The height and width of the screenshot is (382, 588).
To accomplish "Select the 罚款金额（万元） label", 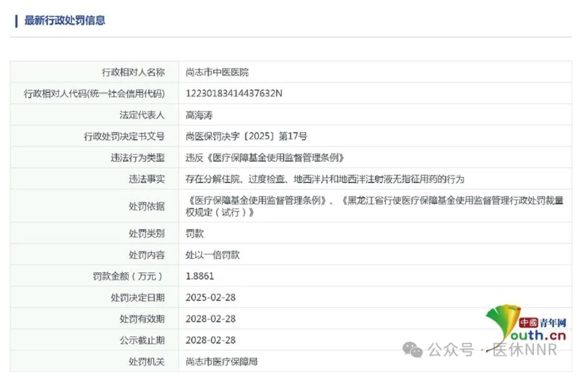I will coord(128,276).
